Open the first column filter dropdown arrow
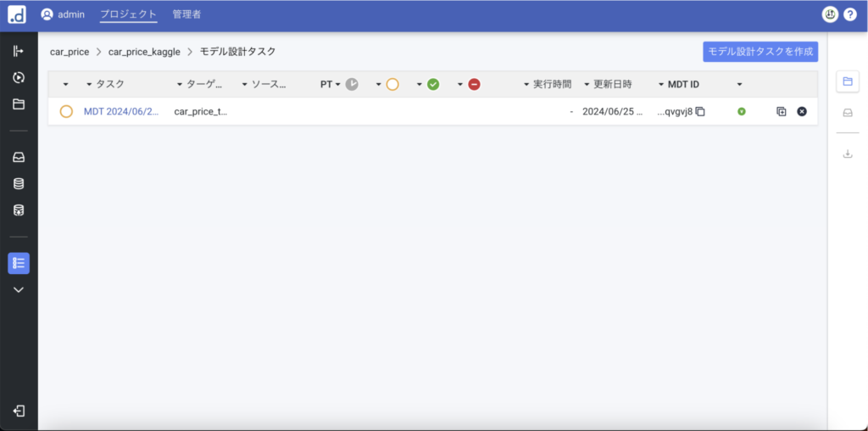 pos(66,84)
